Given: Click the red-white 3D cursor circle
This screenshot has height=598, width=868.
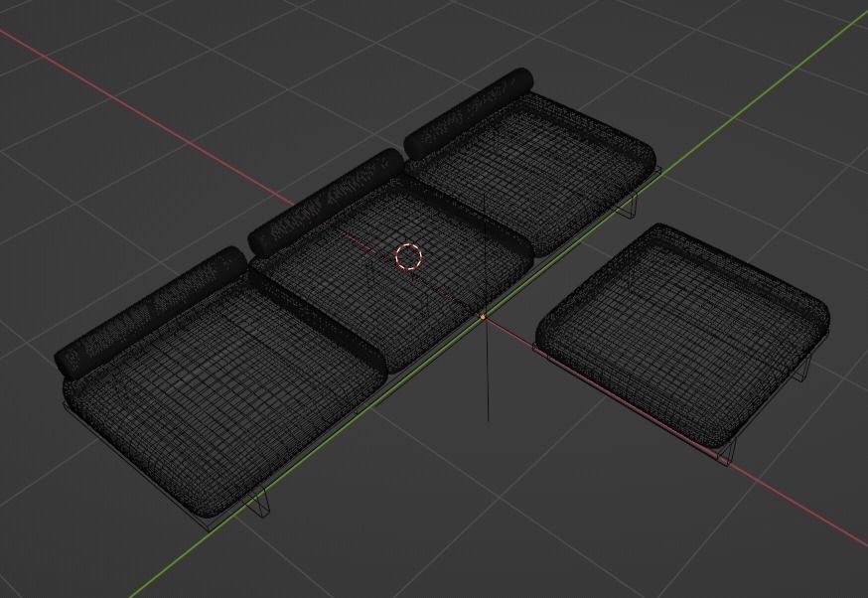Looking at the screenshot, I should [409, 257].
